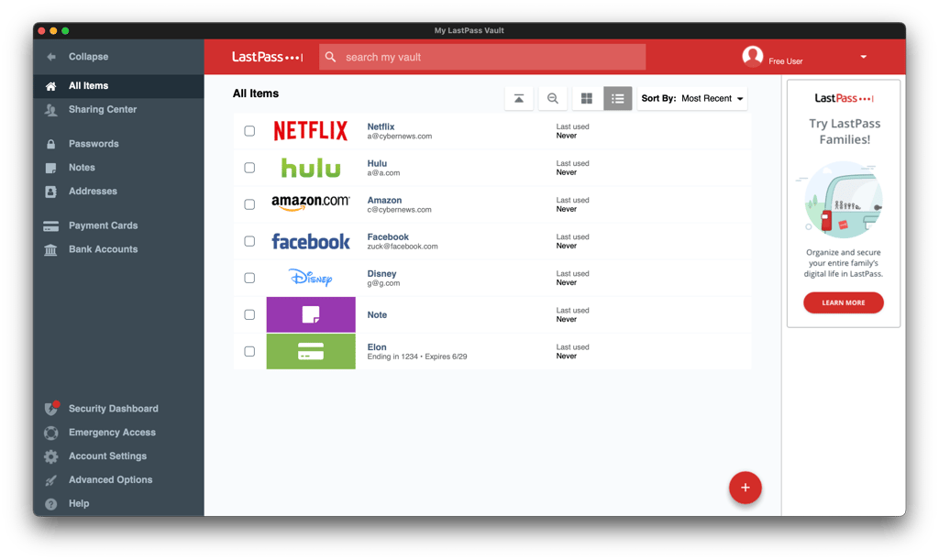939x560 pixels.
Task: Check the Amazon item checkbox
Action: [x=249, y=204]
